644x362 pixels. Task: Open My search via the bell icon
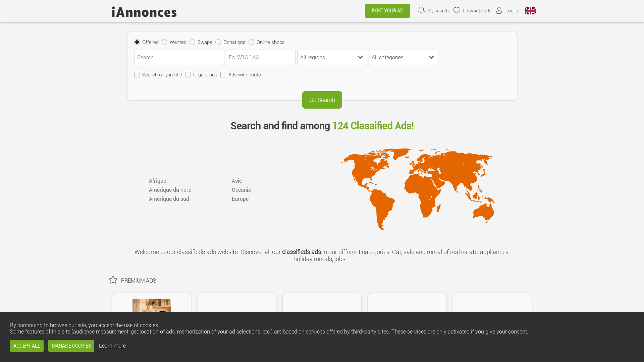[421, 10]
